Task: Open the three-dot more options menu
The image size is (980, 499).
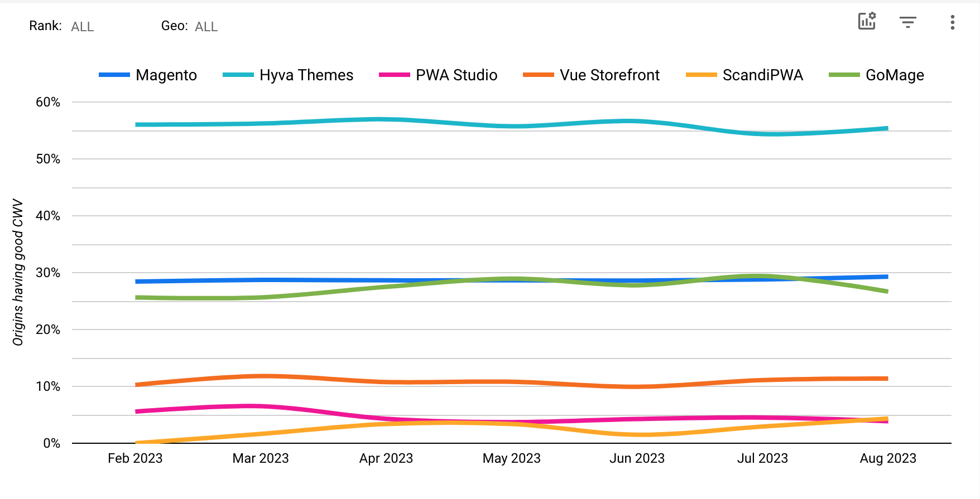Action: point(952,22)
